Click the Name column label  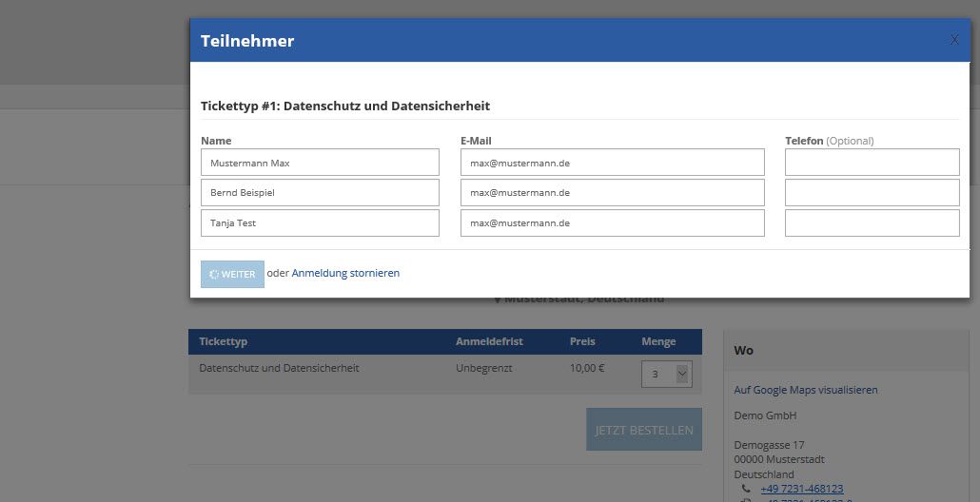coord(216,141)
